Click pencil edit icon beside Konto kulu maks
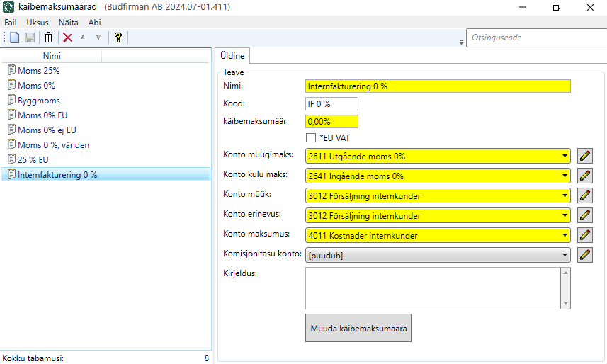607x364 pixels. [x=584, y=176]
